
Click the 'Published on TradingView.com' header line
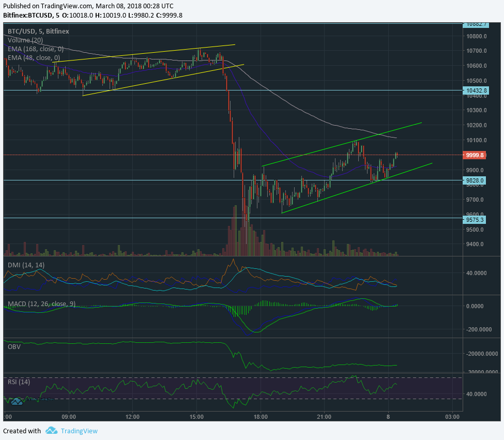(x=88, y=6)
